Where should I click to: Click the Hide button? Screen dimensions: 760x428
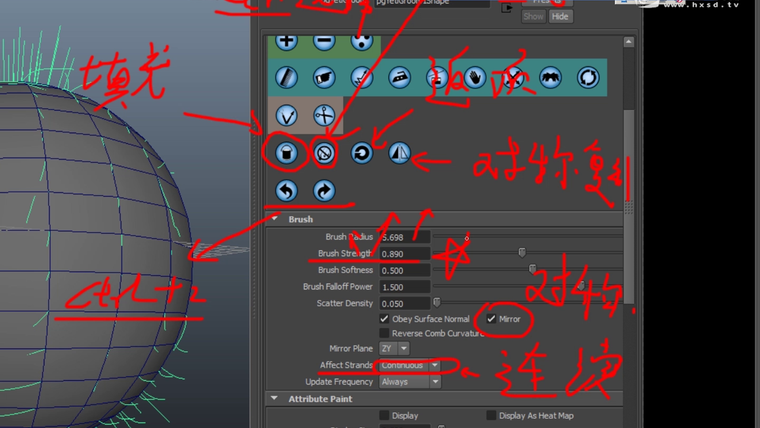pos(560,16)
